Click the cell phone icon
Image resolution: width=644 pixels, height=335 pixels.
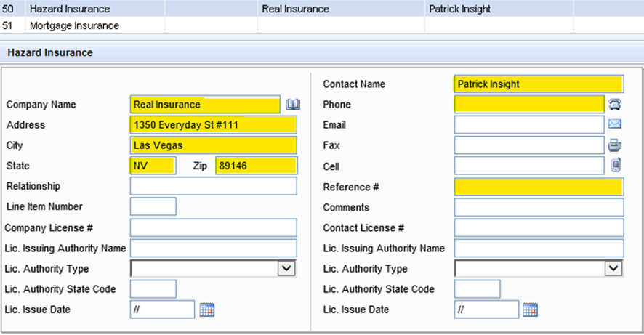click(616, 166)
